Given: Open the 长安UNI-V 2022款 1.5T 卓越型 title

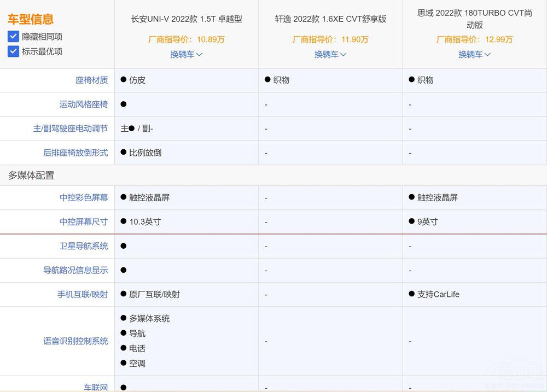Looking at the screenshot, I should (x=187, y=19).
